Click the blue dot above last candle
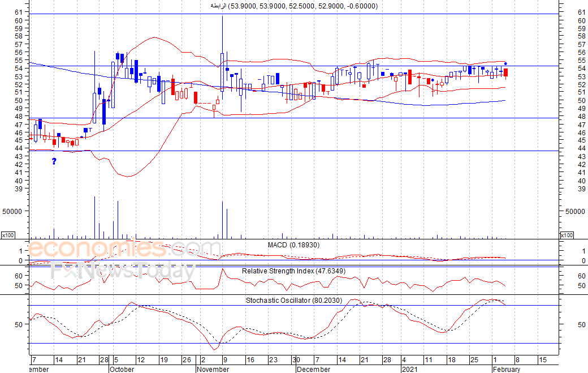This screenshot has height=373, width=588. [x=505, y=64]
